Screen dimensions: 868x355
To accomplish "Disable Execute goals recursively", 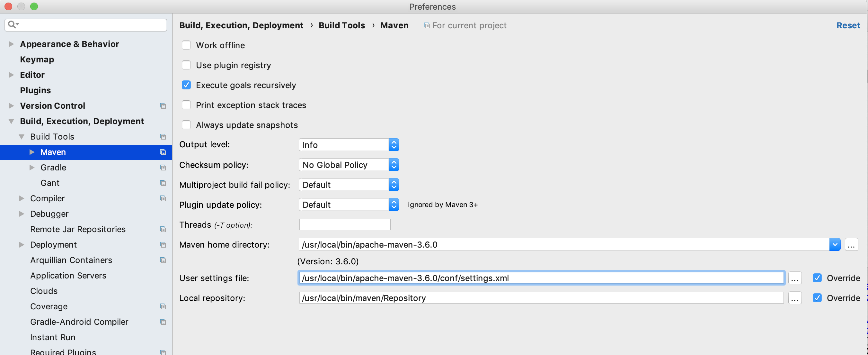I will point(186,85).
